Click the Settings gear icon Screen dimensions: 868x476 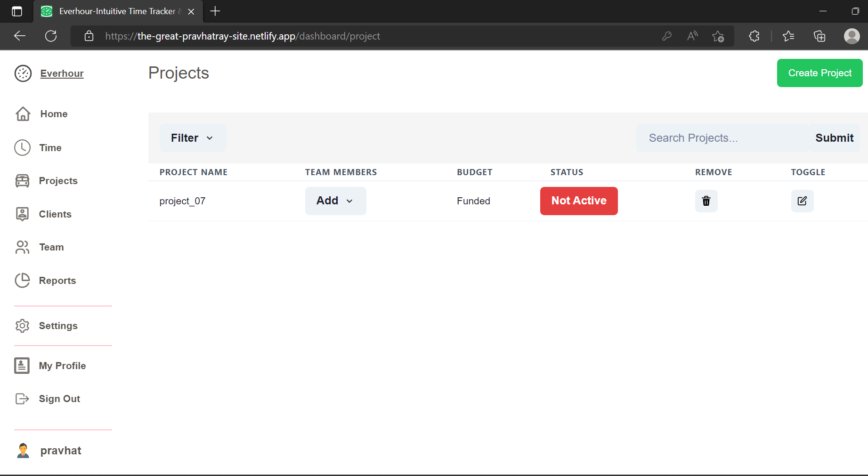(x=22, y=326)
